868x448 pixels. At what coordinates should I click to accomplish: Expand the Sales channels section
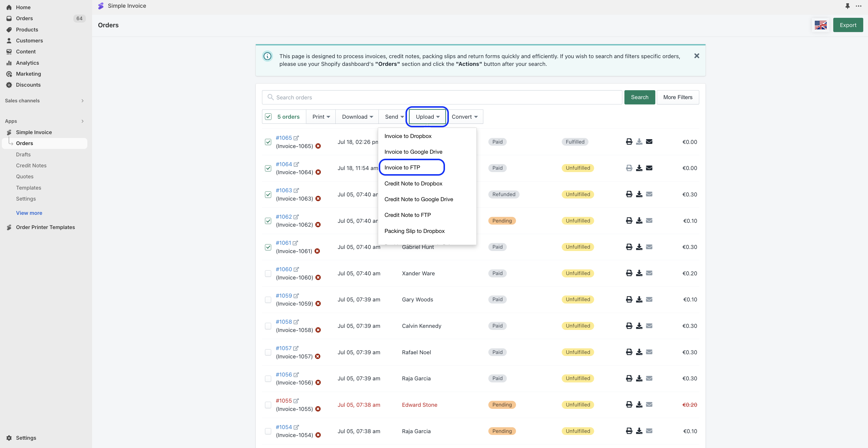point(82,101)
